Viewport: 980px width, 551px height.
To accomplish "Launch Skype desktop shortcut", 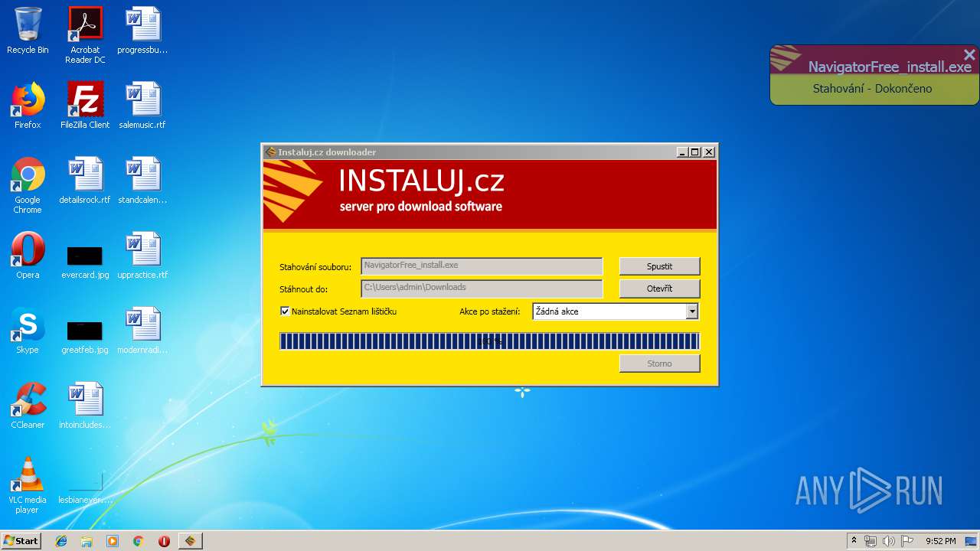I will point(28,331).
